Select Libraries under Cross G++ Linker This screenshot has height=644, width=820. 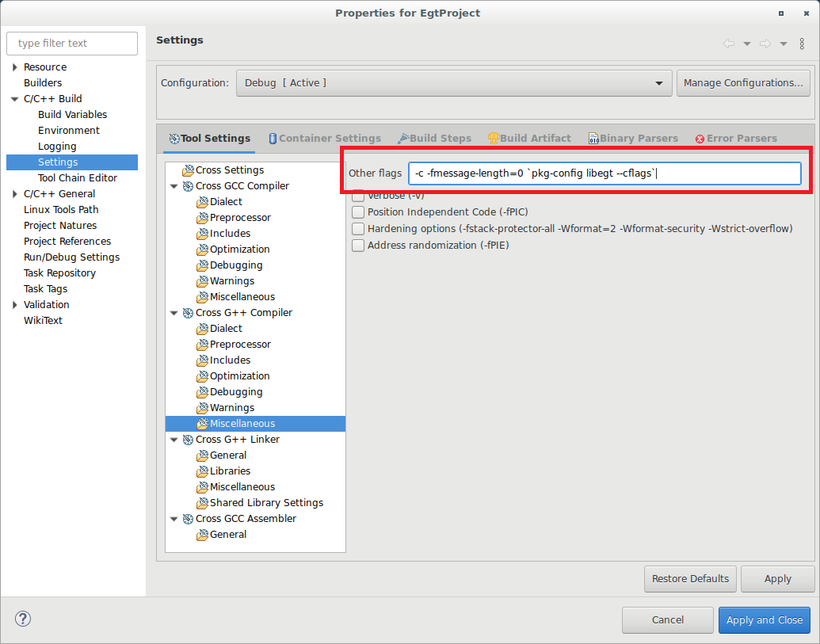click(x=230, y=471)
